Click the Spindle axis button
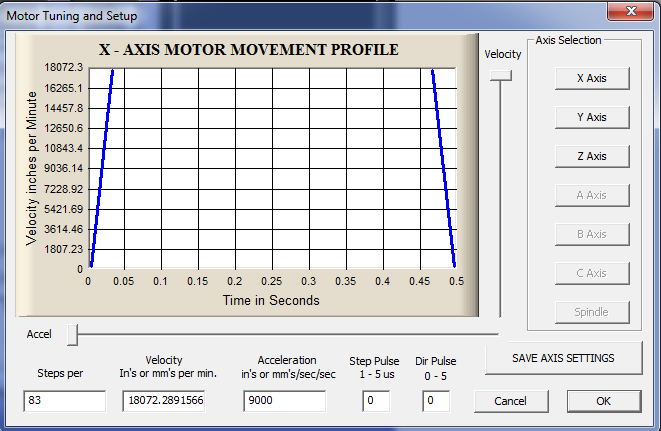 point(592,312)
